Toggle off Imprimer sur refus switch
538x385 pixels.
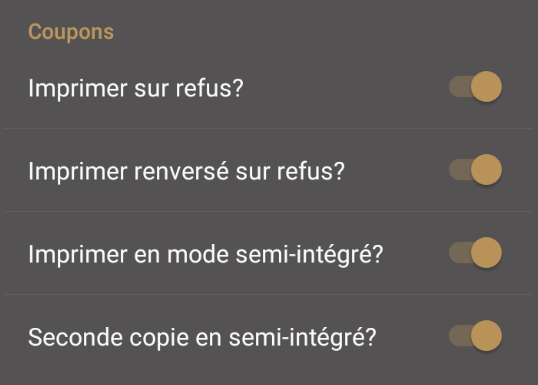point(475,87)
